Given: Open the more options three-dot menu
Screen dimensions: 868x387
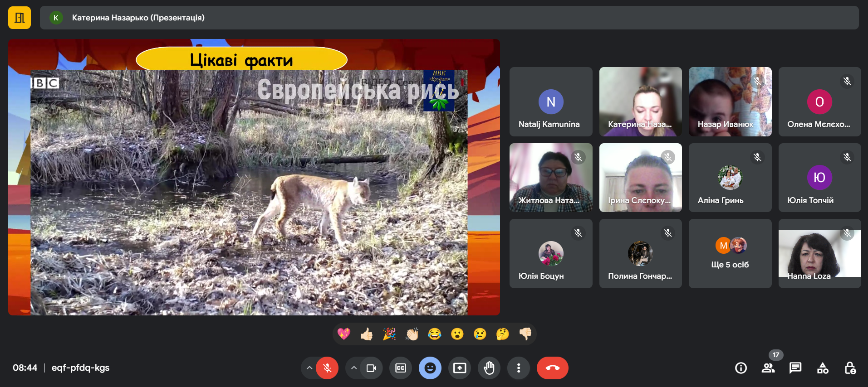Looking at the screenshot, I should coord(519,368).
